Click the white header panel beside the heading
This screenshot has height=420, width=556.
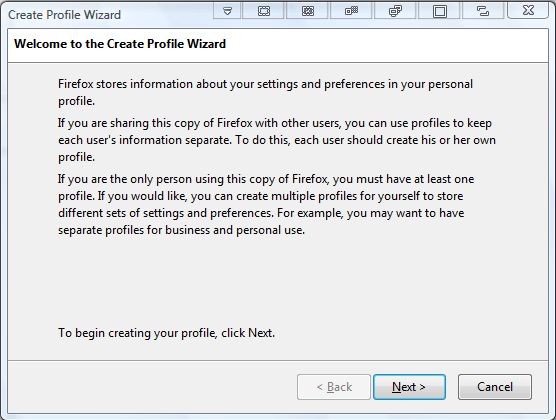click(x=387, y=45)
